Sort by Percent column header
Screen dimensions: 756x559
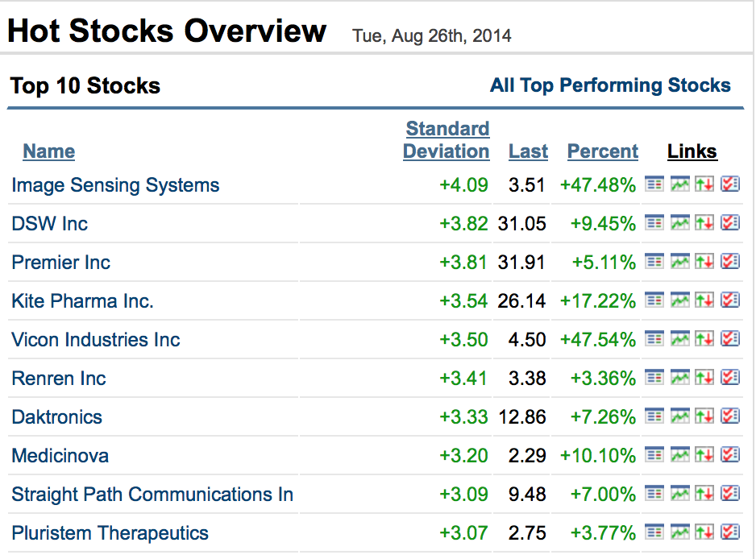coord(603,151)
